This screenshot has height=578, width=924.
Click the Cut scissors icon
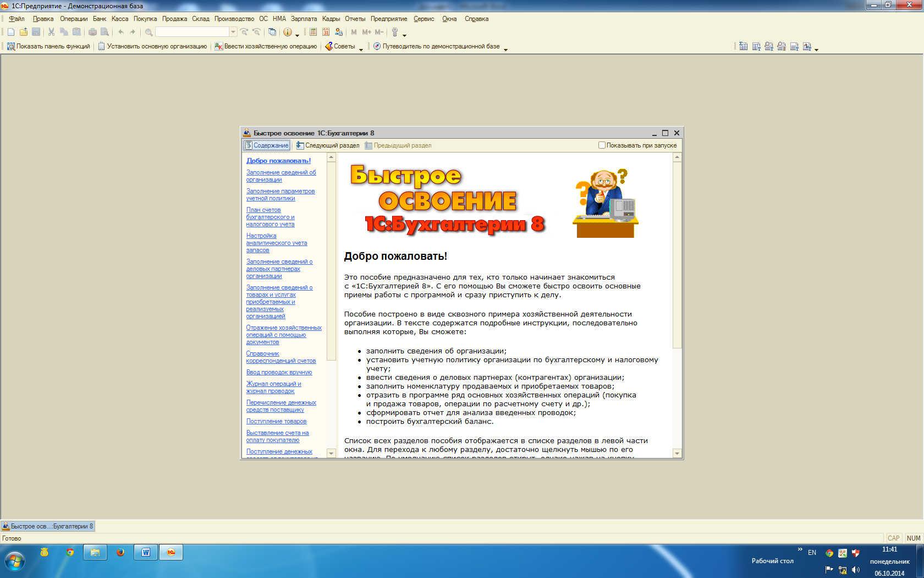coord(51,32)
